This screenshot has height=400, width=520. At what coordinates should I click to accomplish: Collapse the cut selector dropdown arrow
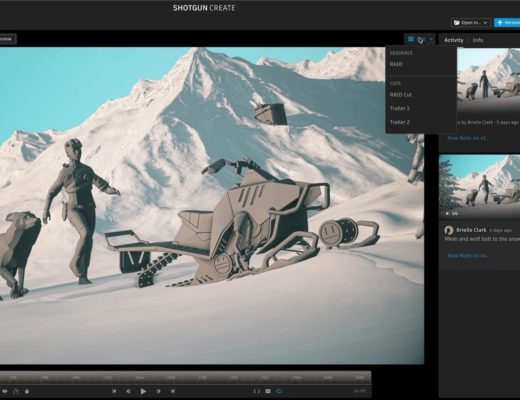click(431, 40)
